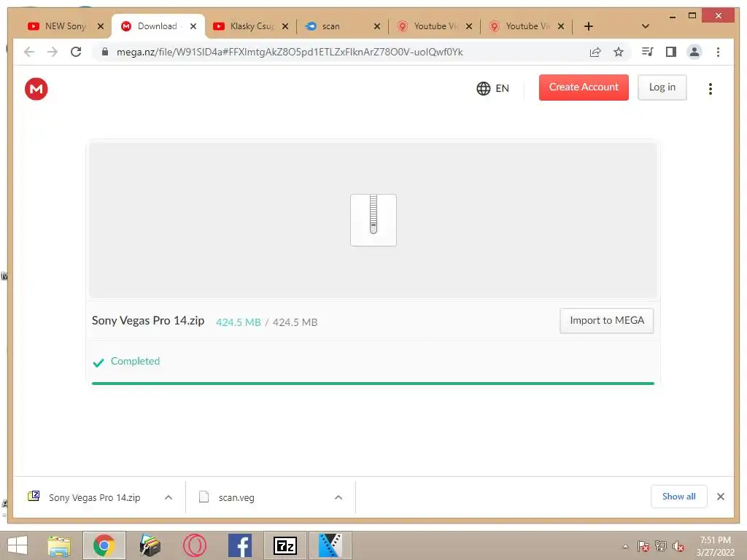
Task: Open Facebook icon in taskbar
Action: pyautogui.click(x=240, y=545)
